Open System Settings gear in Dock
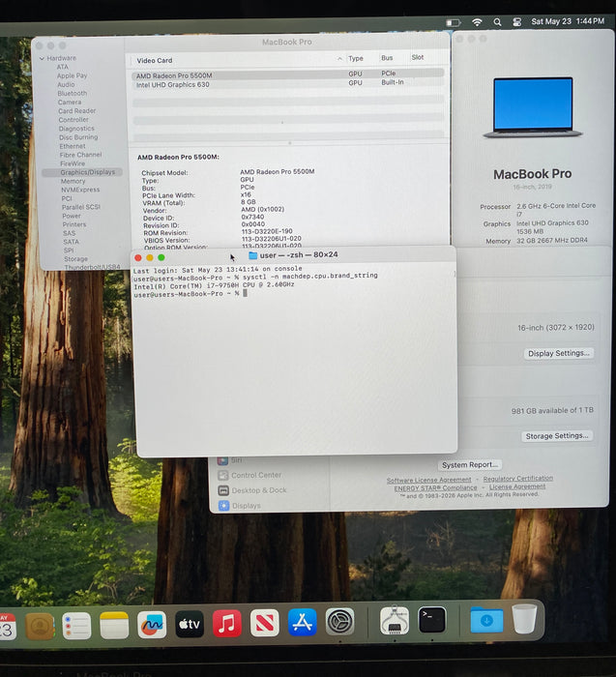Screen dimensions: 616x677 point(339,622)
